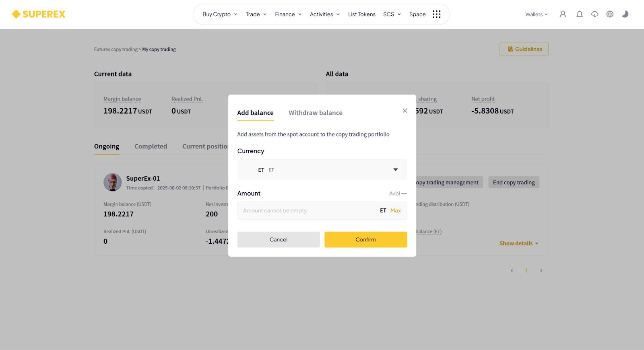Image resolution: width=644 pixels, height=350 pixels.
Task: Open the Buy Crypto menu
Action: (x=220, y=14)
